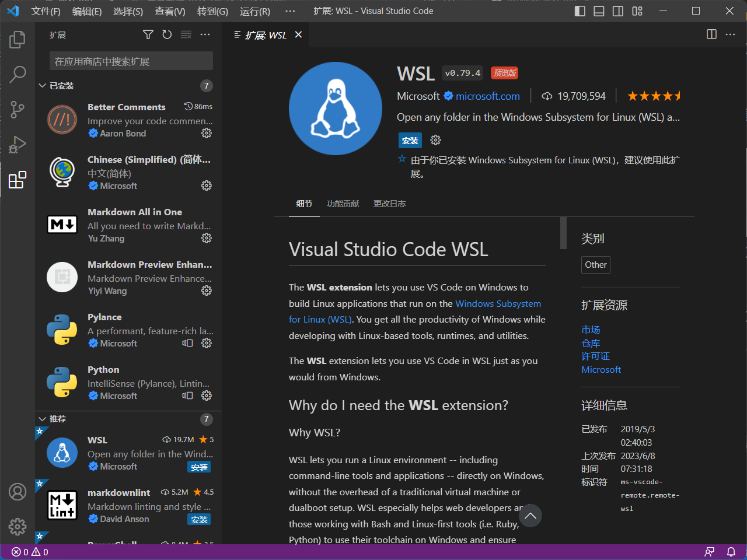Open notifications bell in status bar
Viewport: 747px width, 560px height.
pos(731,552)
